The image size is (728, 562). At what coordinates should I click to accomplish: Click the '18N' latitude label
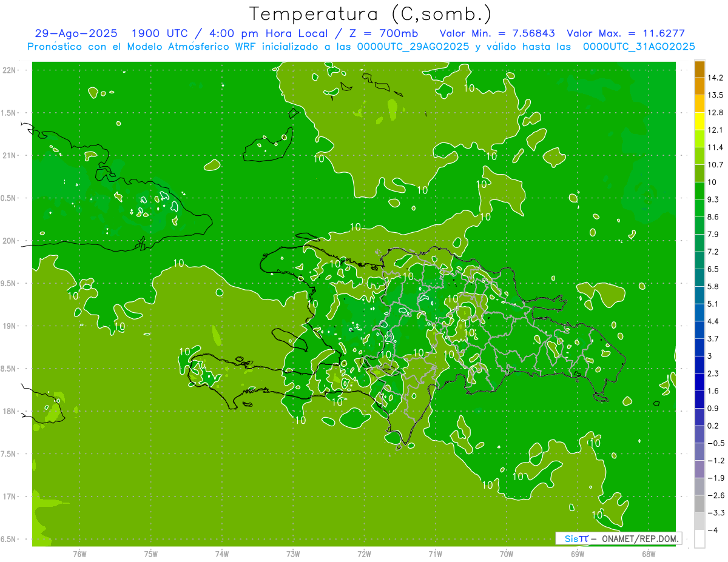point(8,412)
